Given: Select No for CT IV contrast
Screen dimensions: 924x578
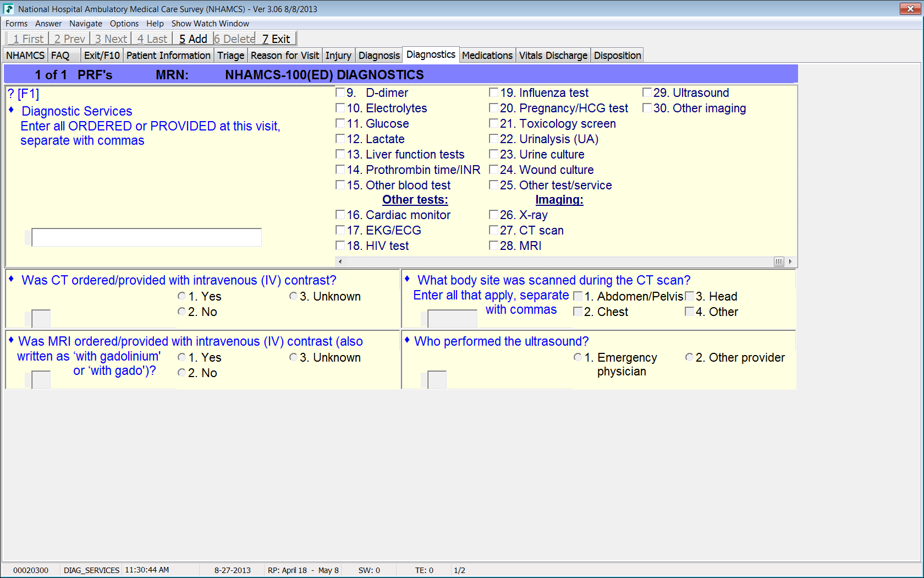Looking at the screenshot, I should [x=182, y=312].
